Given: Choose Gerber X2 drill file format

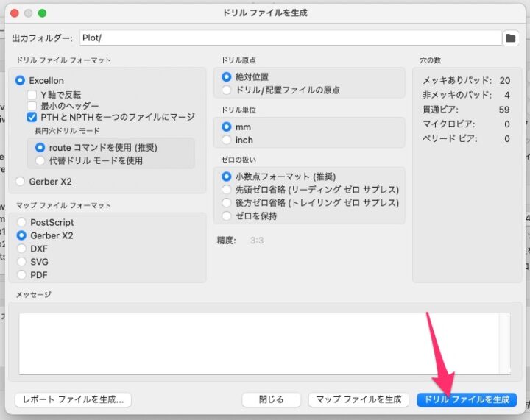Looking at the screenshot, I should [20, 181].
